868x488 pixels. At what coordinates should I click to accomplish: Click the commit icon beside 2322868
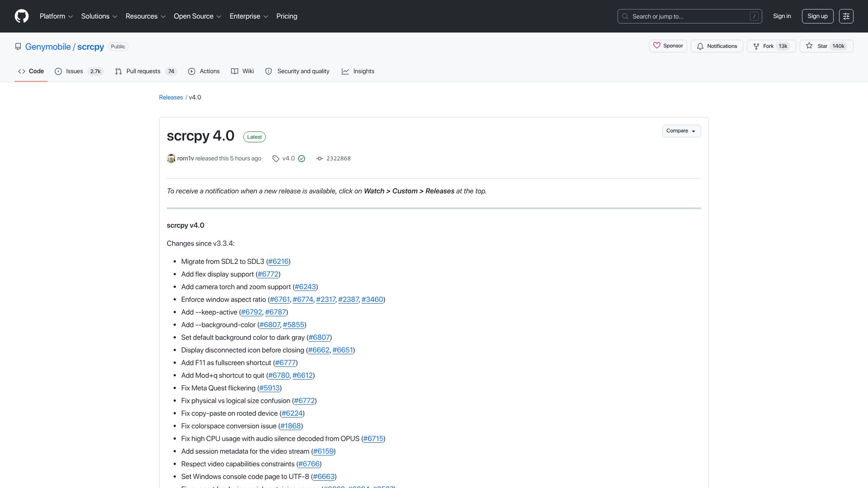(x=320, y=159)
